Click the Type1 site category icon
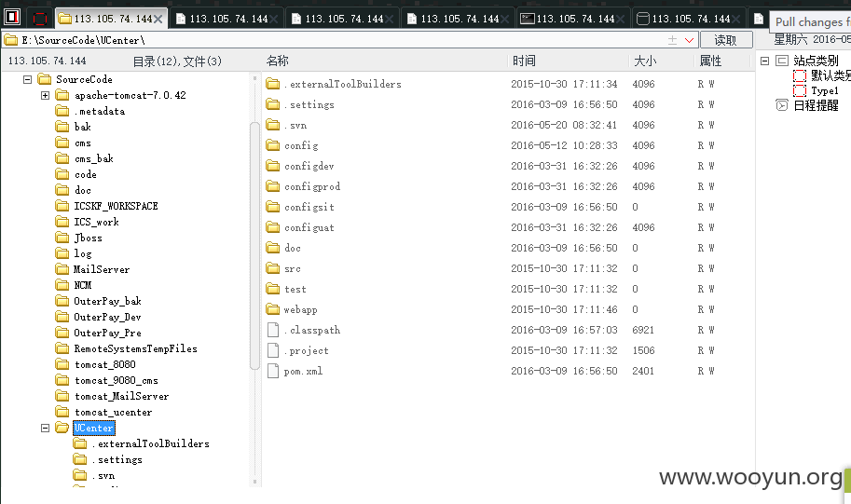 800,90
